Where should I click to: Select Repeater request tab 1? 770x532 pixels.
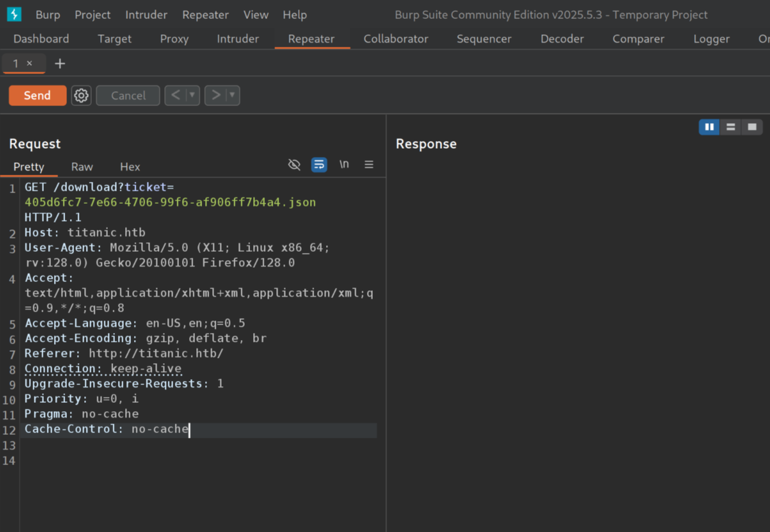[x=16, y=63]
